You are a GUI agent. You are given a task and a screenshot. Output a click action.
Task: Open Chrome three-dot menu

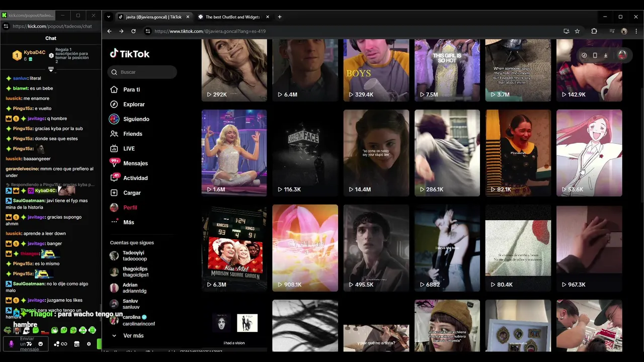[636, 31]
